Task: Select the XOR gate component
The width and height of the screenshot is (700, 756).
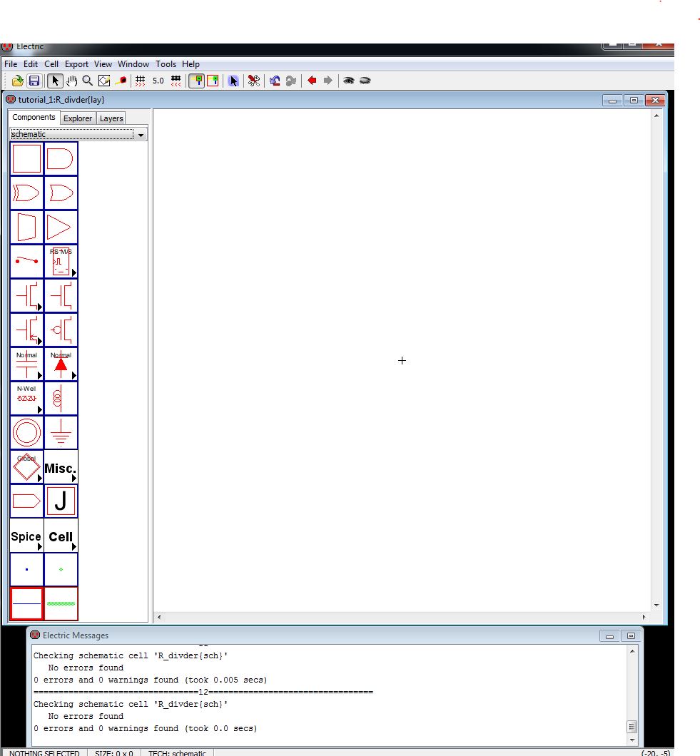Action: 26,193
